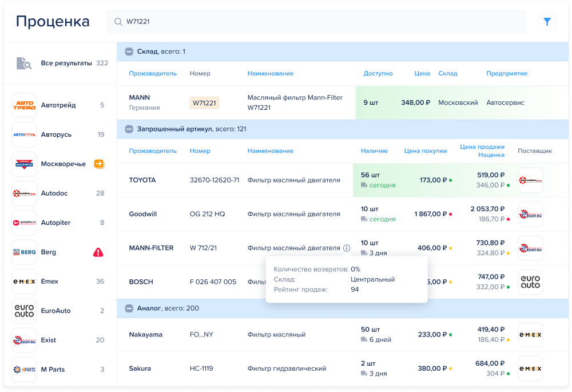Select MANN-FILTER W 712/21 number
The height and width of the screenshot is (392, 572).
(x=203, y=248)
